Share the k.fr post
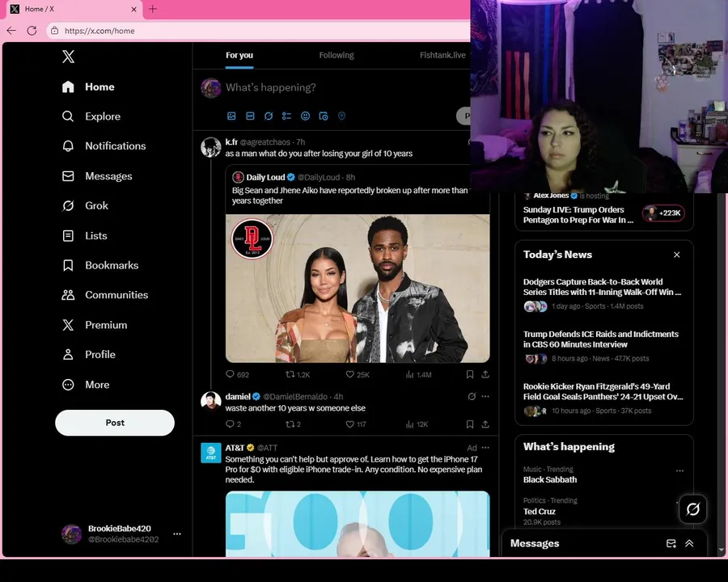The height and width of the screenshot is (582, 728). 485,374
